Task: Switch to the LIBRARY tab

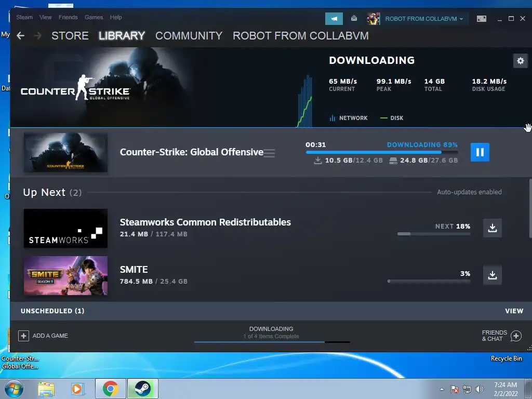Action: click(x=122, y=36)
